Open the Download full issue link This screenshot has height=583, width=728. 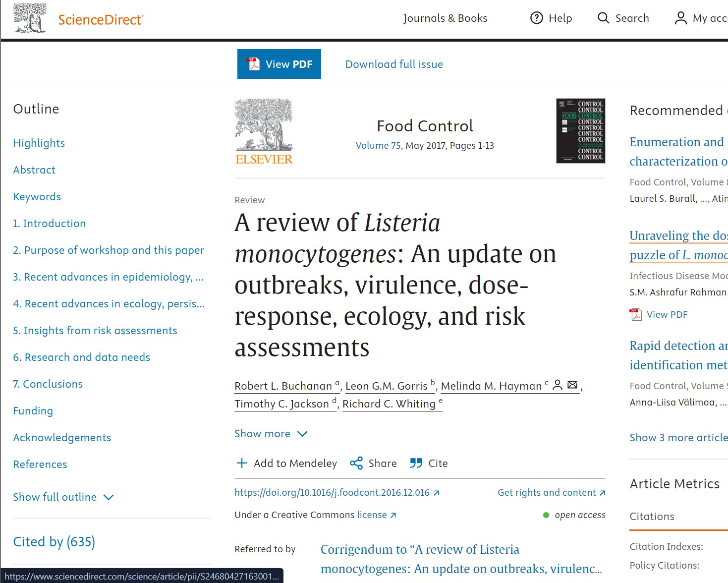point(394,64)
